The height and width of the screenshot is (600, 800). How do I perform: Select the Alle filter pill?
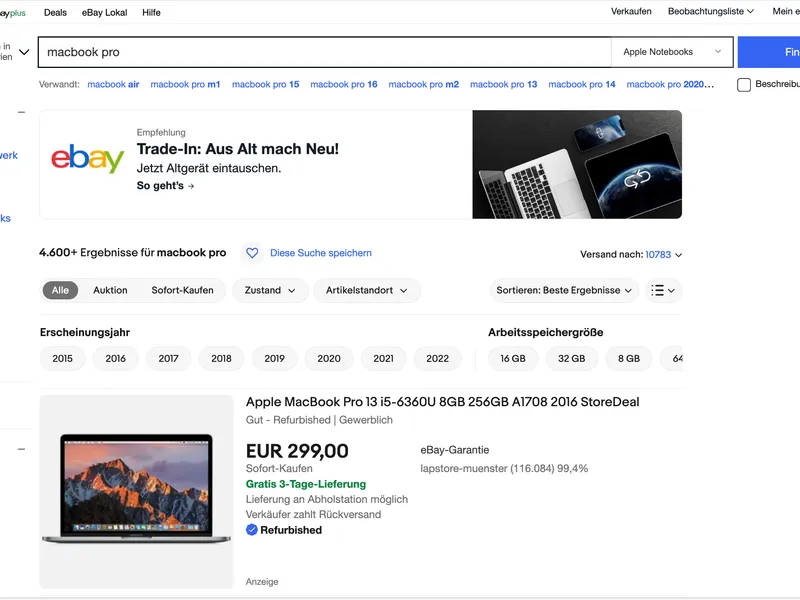(60, 290)
